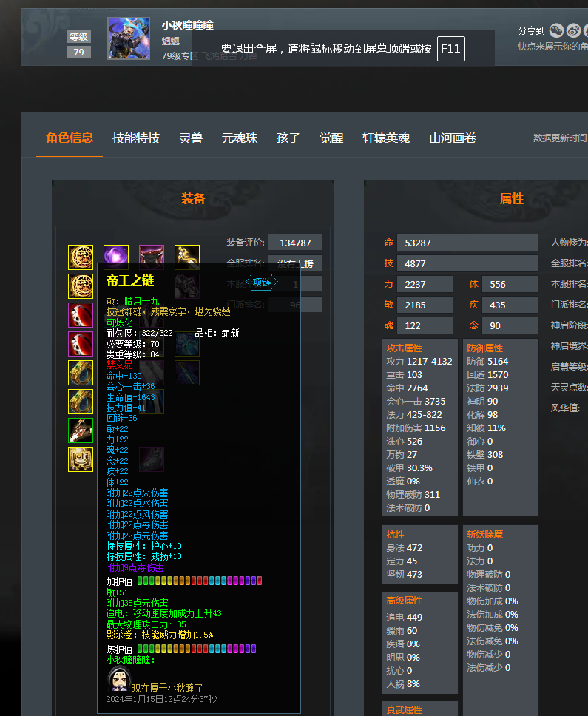Click the 抗性 section header
588x716 pixels.
pyautogui.click(x=396, y=534)
